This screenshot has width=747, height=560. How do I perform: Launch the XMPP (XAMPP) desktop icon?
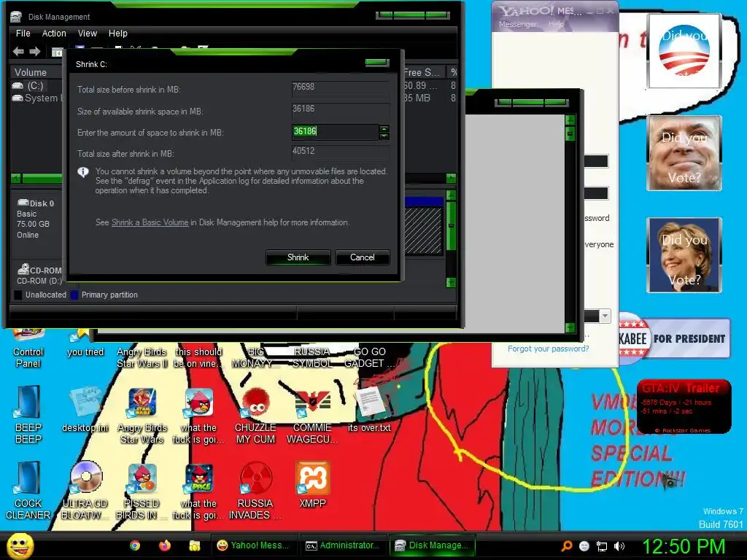(312, 484)
